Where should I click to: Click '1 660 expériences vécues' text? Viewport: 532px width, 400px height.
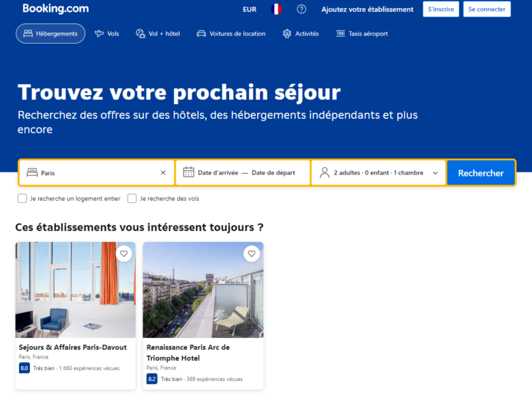(89, 368)
